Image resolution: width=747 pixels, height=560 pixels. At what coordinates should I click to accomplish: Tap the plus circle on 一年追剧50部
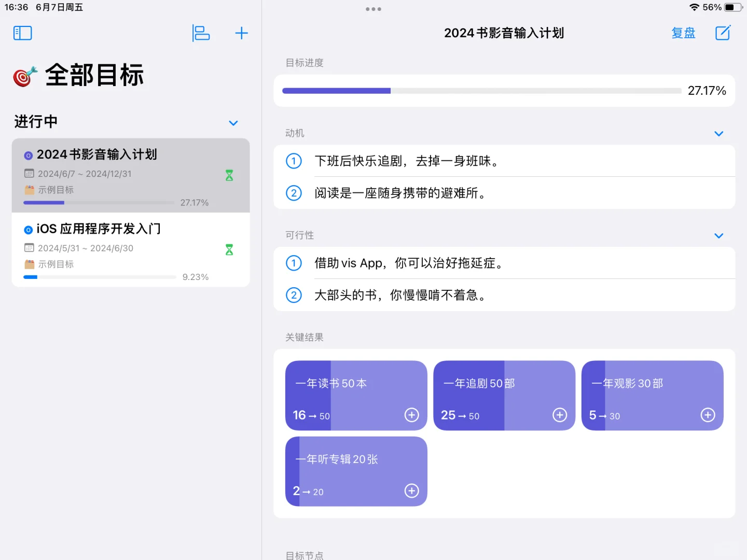coord(560,415)
